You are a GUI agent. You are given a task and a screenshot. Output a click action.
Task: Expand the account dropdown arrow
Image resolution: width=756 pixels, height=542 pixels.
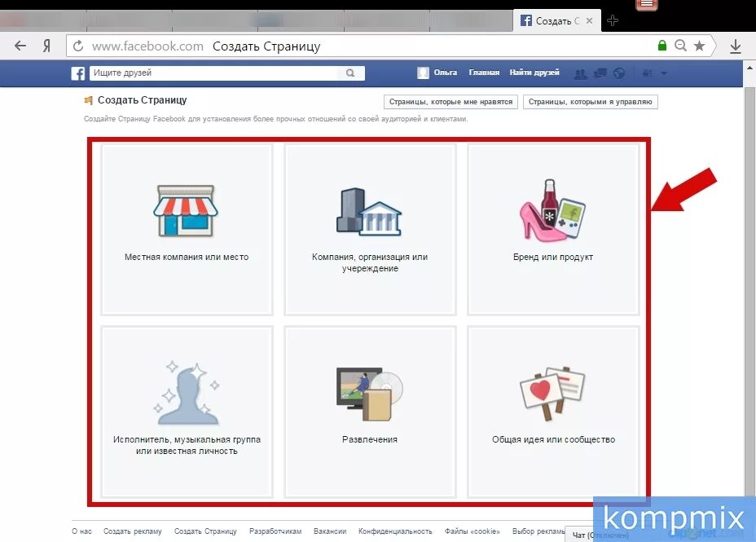pyautogui.click(x=664, y=73)
